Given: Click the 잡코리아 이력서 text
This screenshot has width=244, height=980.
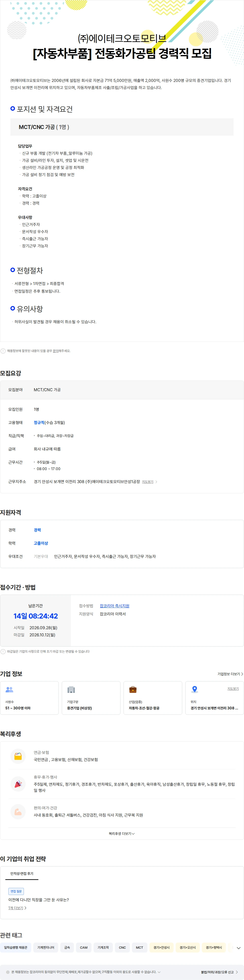Looking at the screenshot, I should (x=113, y=614).
